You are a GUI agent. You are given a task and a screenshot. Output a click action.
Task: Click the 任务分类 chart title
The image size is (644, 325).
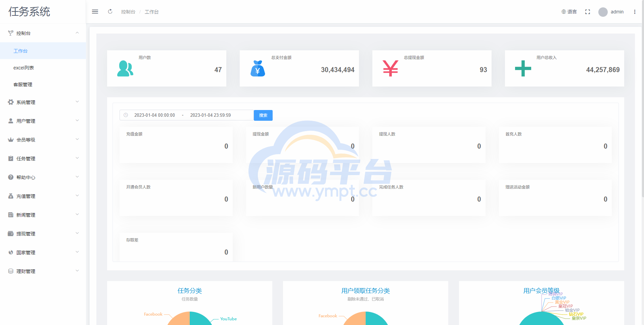tap(190, 291)
